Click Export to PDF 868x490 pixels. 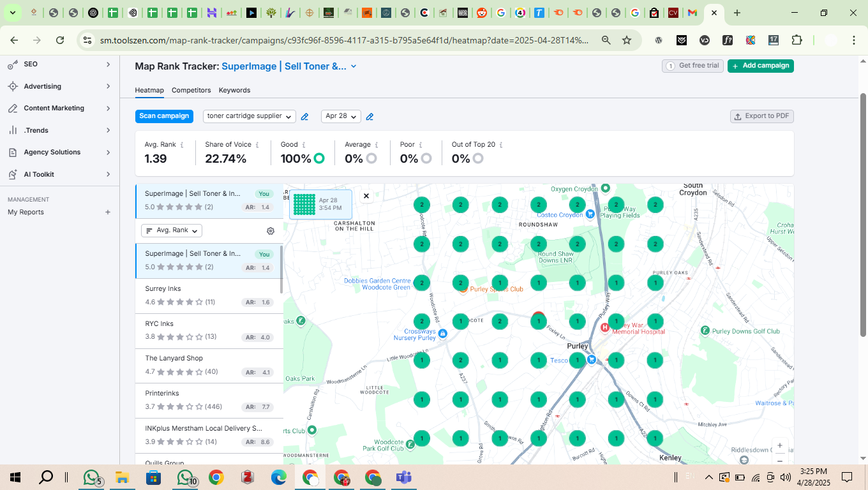(761, 116)
